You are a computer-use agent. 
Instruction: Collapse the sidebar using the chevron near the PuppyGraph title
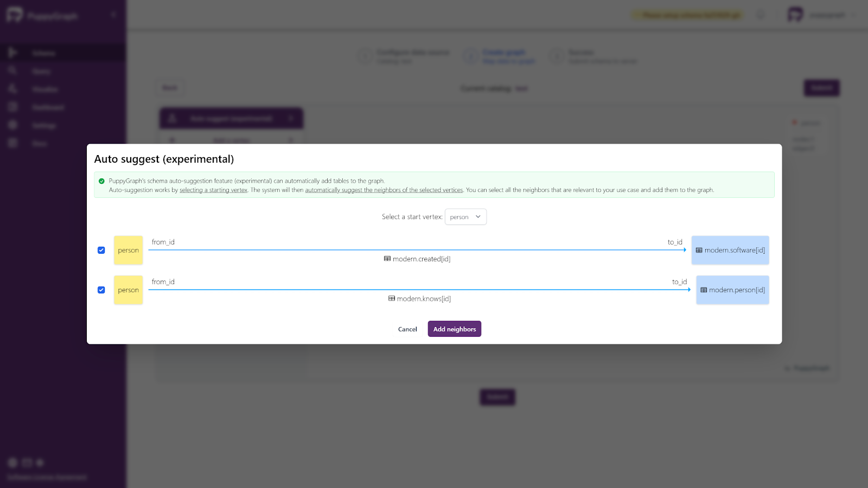click(113, 15)
